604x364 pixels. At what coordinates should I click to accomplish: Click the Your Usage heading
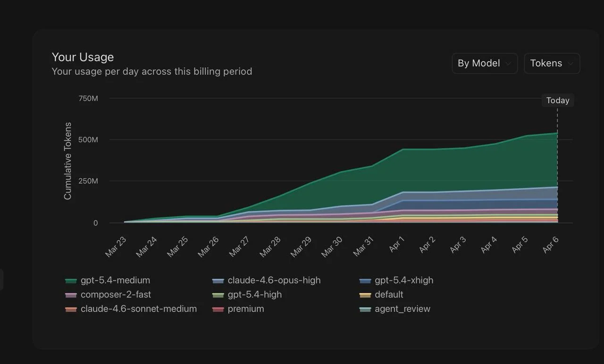pyautogui.click(x=83, y=57)
